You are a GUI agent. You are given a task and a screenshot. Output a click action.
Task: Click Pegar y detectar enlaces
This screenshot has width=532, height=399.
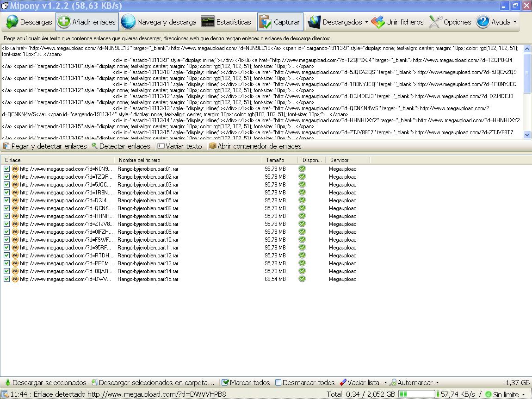[45, 146]
